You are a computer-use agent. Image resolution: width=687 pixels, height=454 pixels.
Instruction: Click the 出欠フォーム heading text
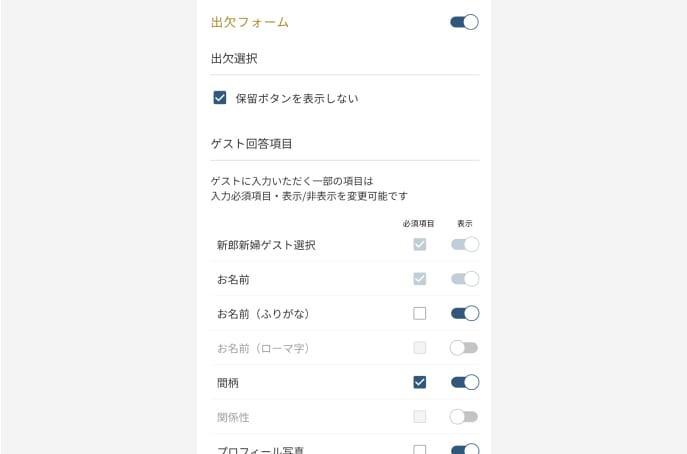tap(250, 22)
